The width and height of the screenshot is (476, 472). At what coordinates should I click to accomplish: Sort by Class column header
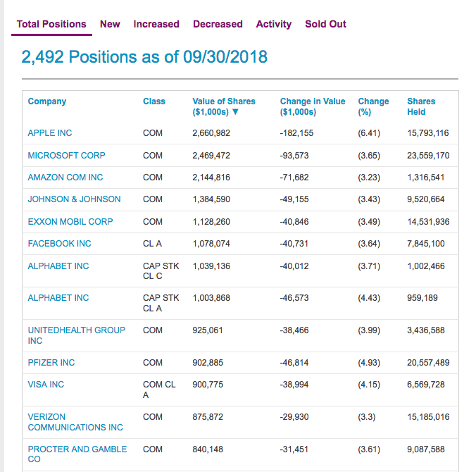(154, 101)
